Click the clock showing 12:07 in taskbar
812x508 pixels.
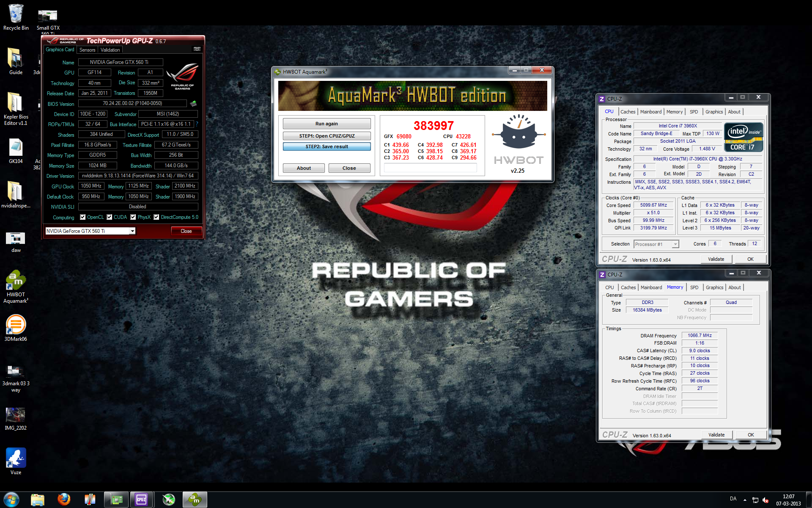(x=788, y=496)
